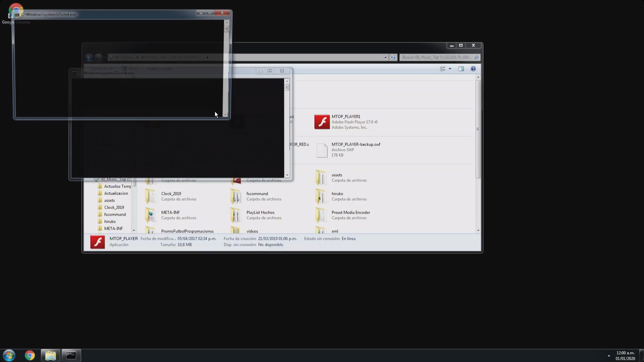Image resolution: width=644 pixels, height=362 pixels.
Task: Maximize the second cmd.exe window
Action: (270, 71)
